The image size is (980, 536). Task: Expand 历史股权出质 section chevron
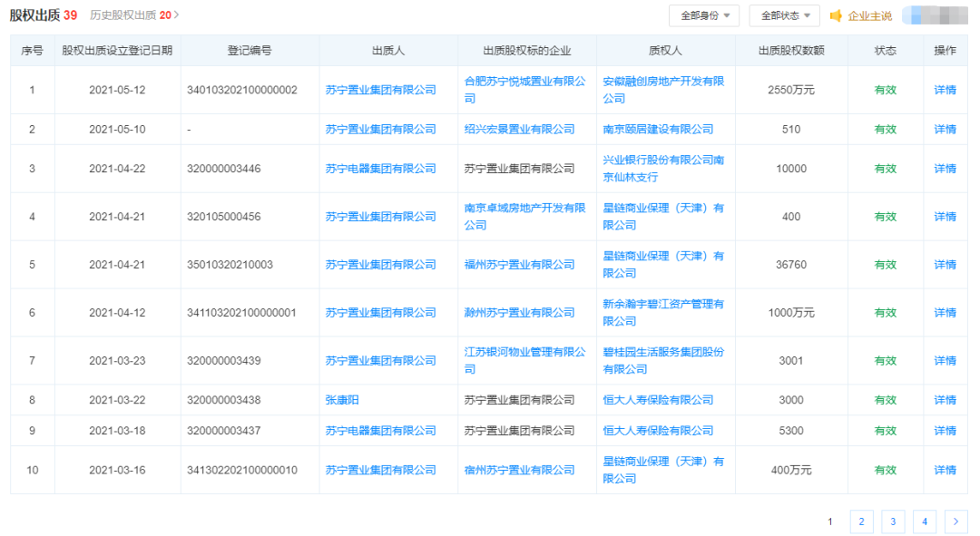pos(176,15)
